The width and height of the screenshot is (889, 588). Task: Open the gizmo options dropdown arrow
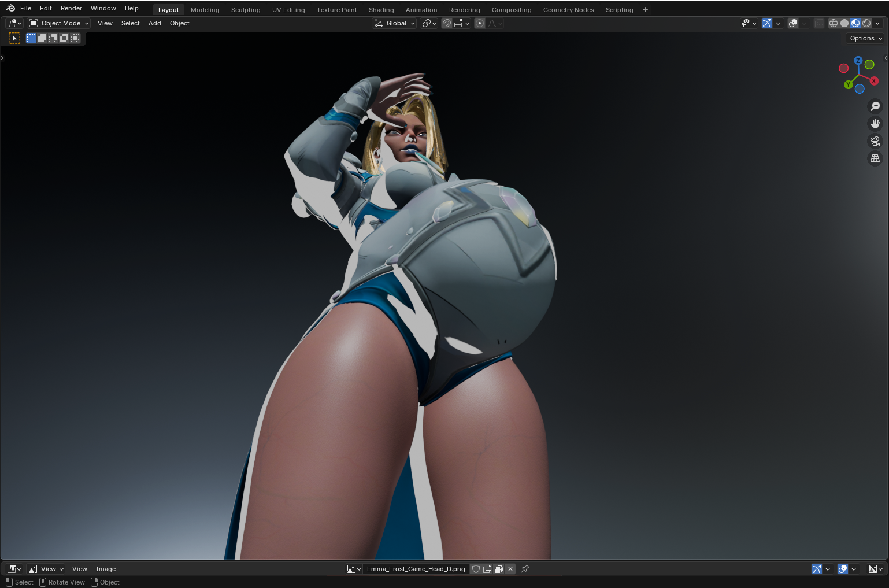click(778, 23)
